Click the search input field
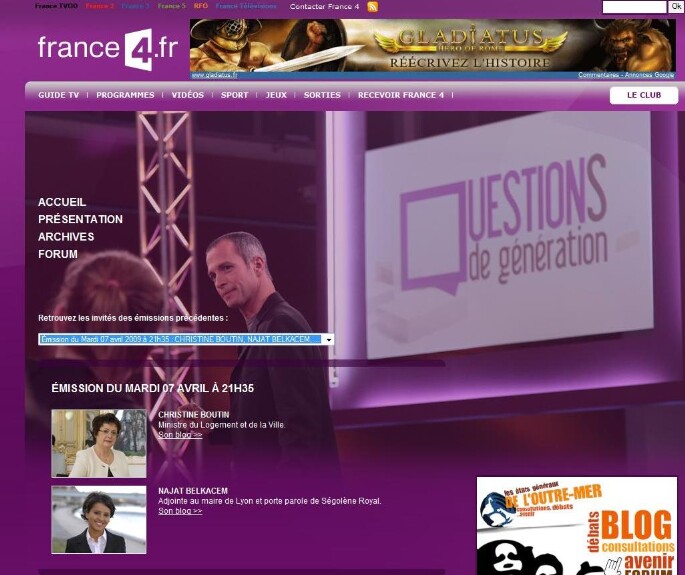The width and height of the screenshot is (685, 575). [x=634, y=7]
